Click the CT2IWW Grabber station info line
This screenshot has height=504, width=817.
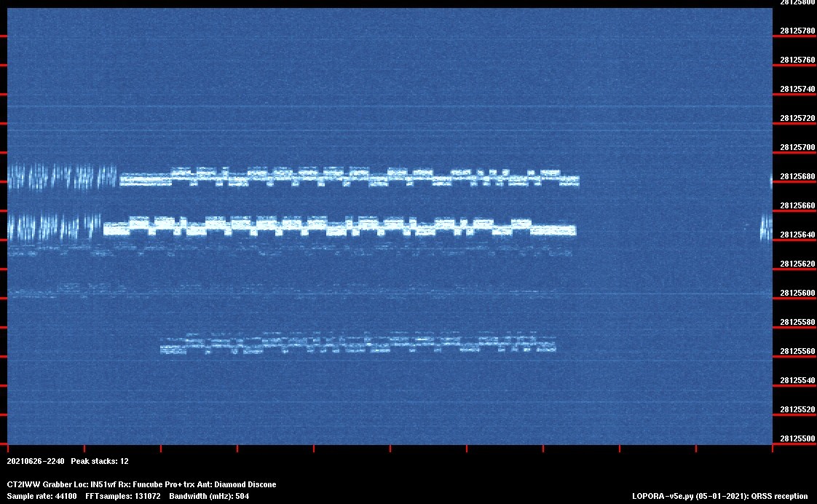click(x=142, y=485)
